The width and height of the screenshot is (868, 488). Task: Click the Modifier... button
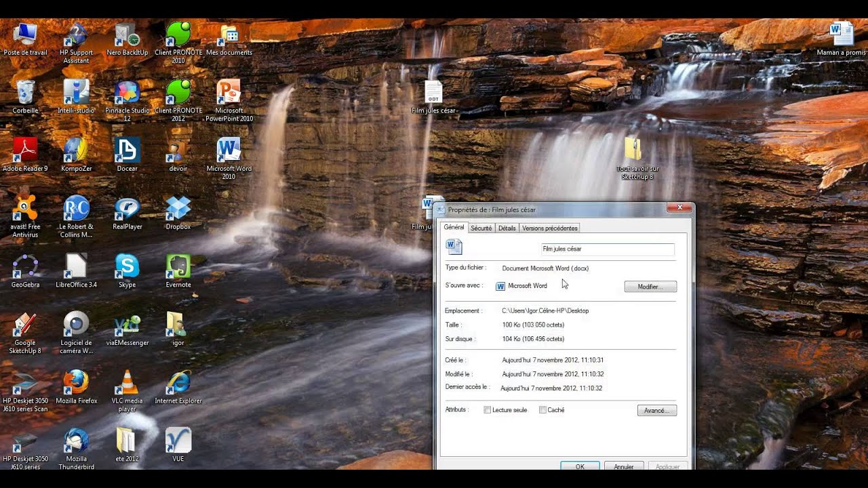click(650, 287)
